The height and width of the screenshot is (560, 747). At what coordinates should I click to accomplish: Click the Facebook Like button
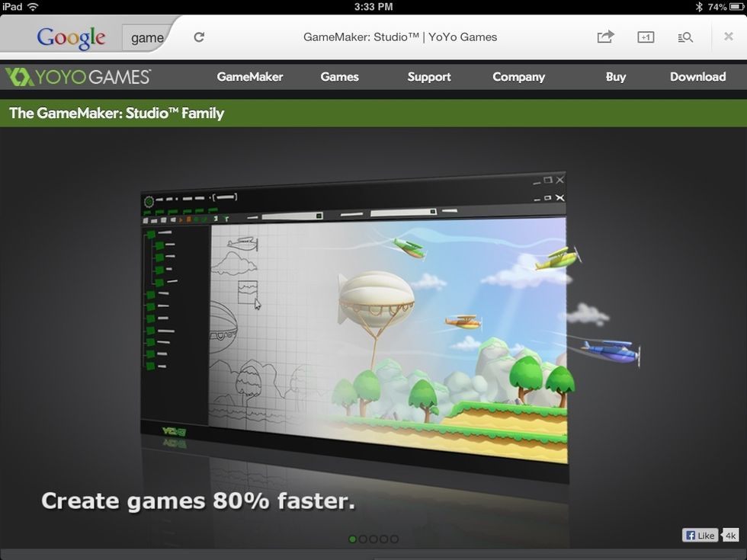coord(701,535)
